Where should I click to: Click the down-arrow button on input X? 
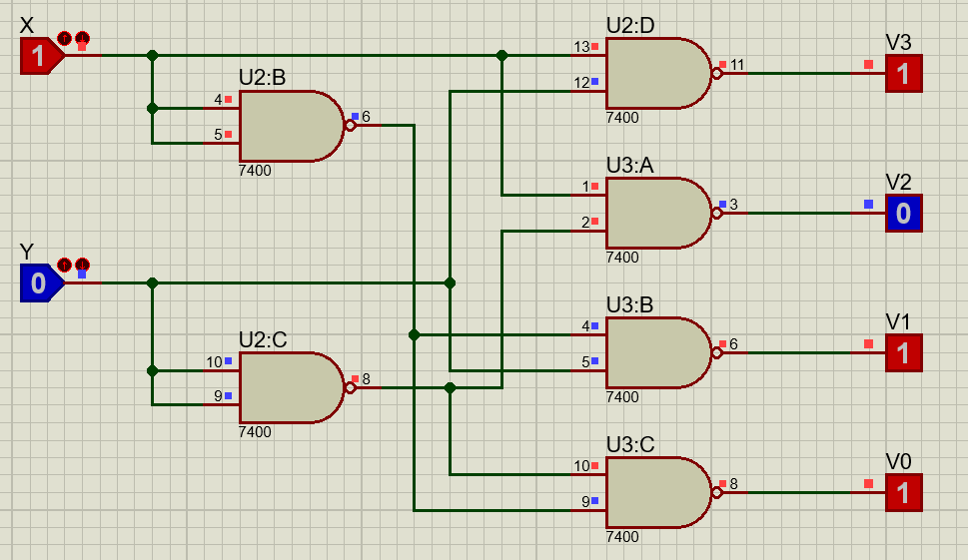pyautogui.click(x=82, y=38)
